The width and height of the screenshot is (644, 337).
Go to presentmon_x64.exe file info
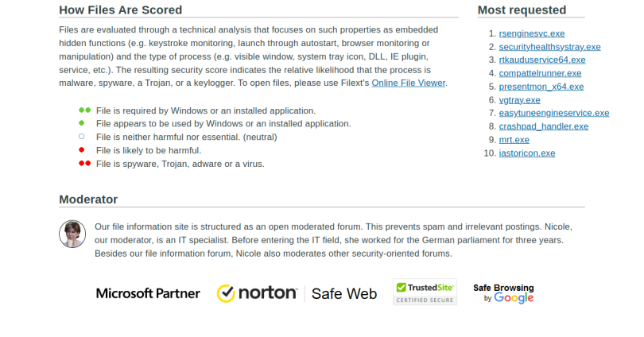(x=541, y=87)
